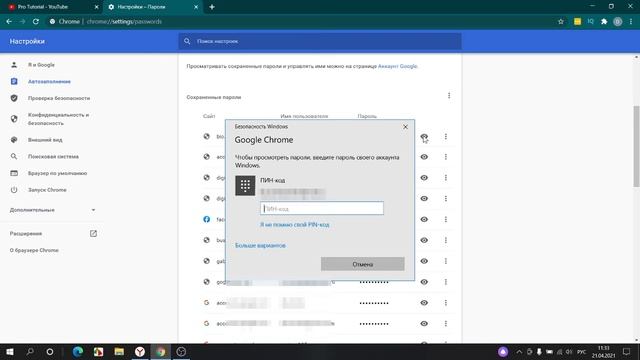Click the browser Forward arrow
640x360 pixels.
coord(22,21)
